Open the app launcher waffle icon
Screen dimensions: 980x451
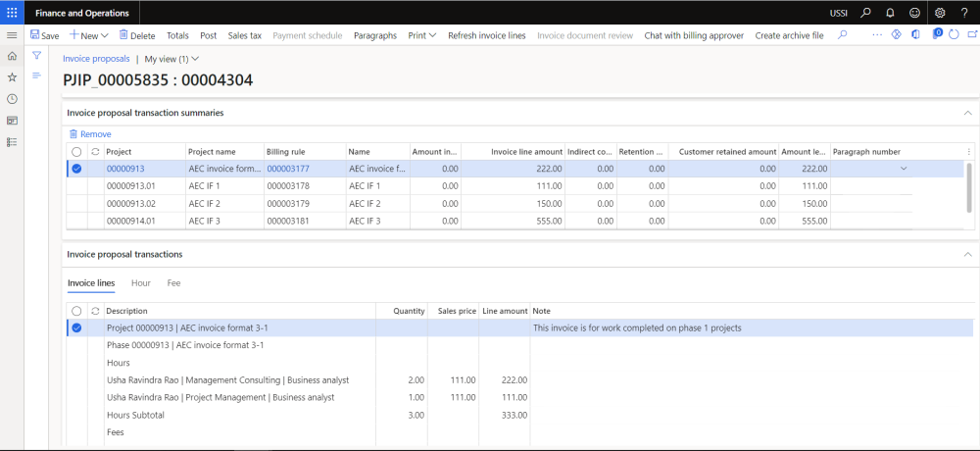[12, 12]
